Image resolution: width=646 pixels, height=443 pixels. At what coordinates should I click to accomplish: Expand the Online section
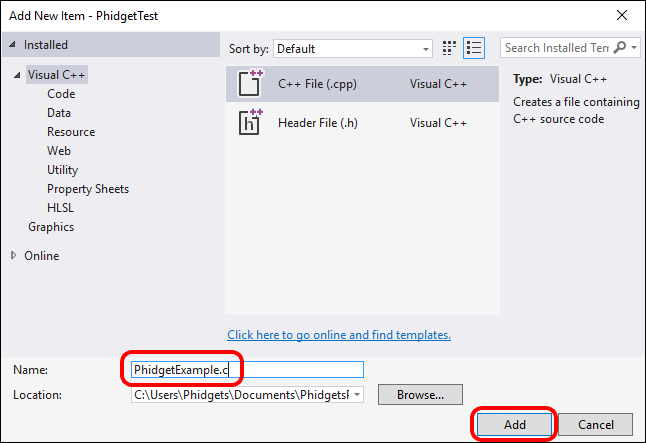pyautogui.click(x=13, y=255)
